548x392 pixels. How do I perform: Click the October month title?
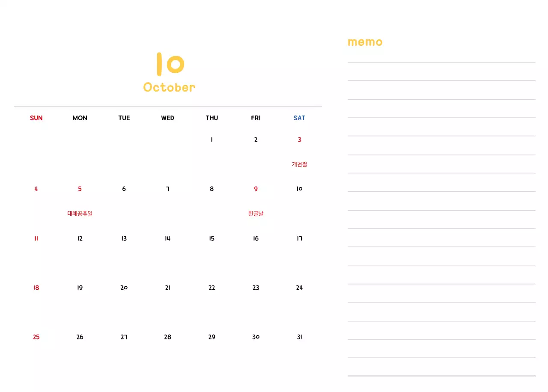point(169,87)
